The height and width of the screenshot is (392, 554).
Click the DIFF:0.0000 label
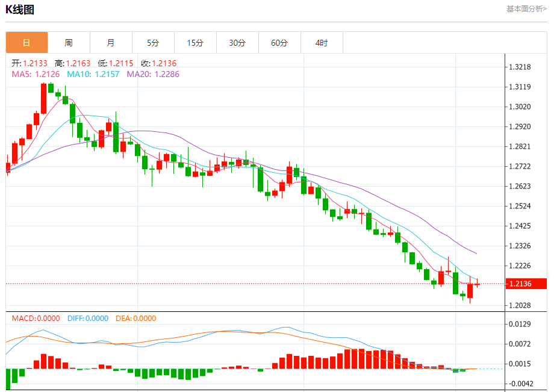coord(88,318)
